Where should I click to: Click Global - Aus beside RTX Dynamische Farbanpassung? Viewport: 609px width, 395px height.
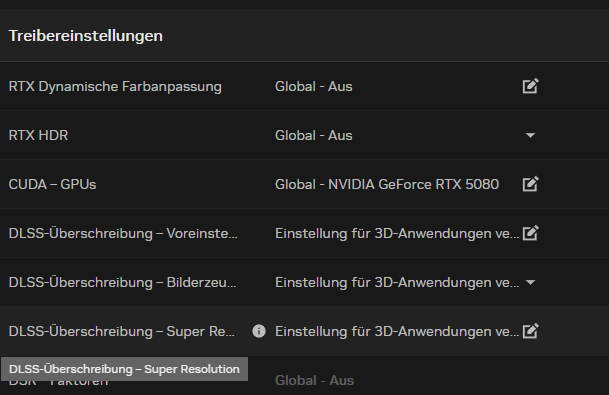tap(313, 86)
